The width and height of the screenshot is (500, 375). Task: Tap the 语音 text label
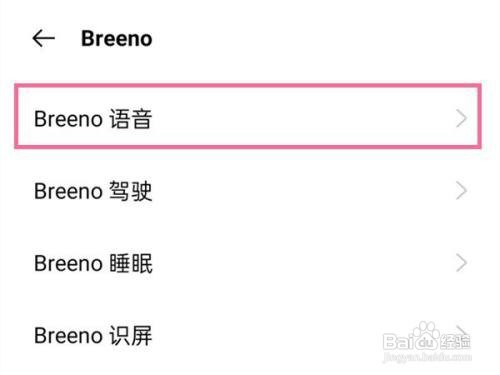(131, 119)
